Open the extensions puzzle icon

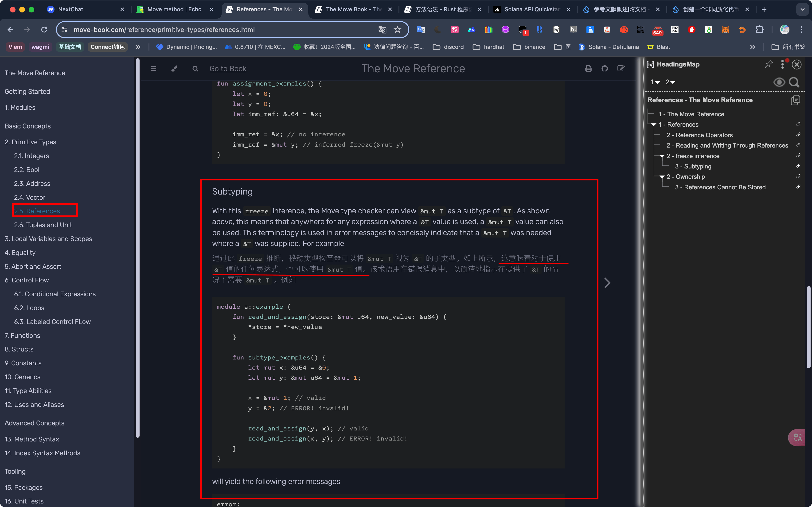pyautogui.click(x=759, y=30)
